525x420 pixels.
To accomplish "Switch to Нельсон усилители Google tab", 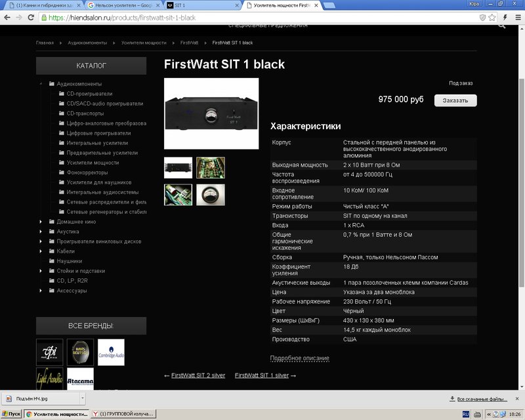I will pos(123,5).
